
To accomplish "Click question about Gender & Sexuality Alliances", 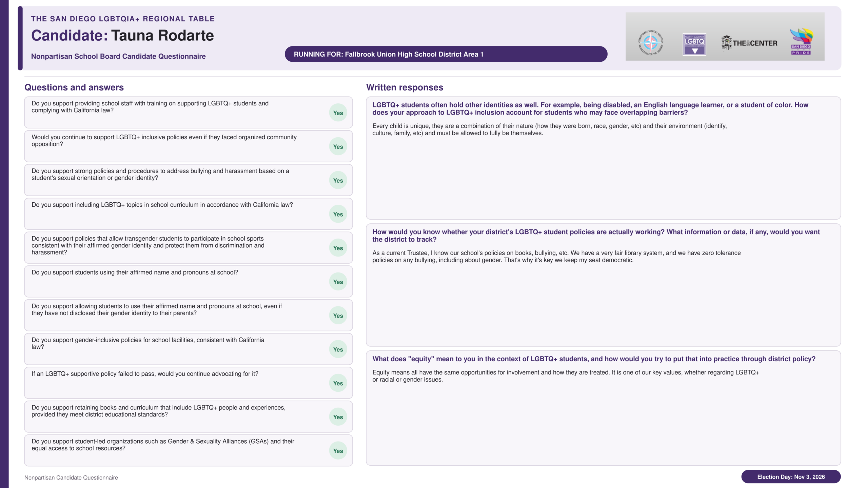I will 163,445.
